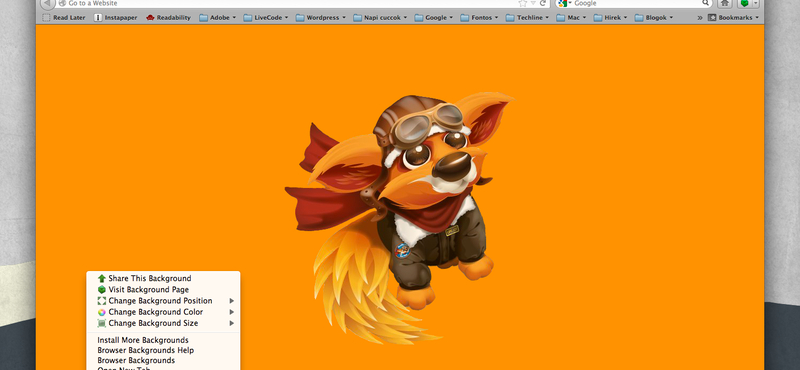Screen dimensions: 800x370
Task: Bookmark this page with the star icon
Action: click(x=522, y=3)
